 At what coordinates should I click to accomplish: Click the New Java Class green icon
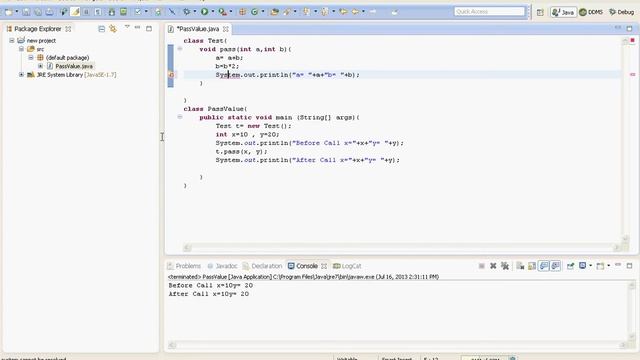pyautogui.click(x=254, y=12)
